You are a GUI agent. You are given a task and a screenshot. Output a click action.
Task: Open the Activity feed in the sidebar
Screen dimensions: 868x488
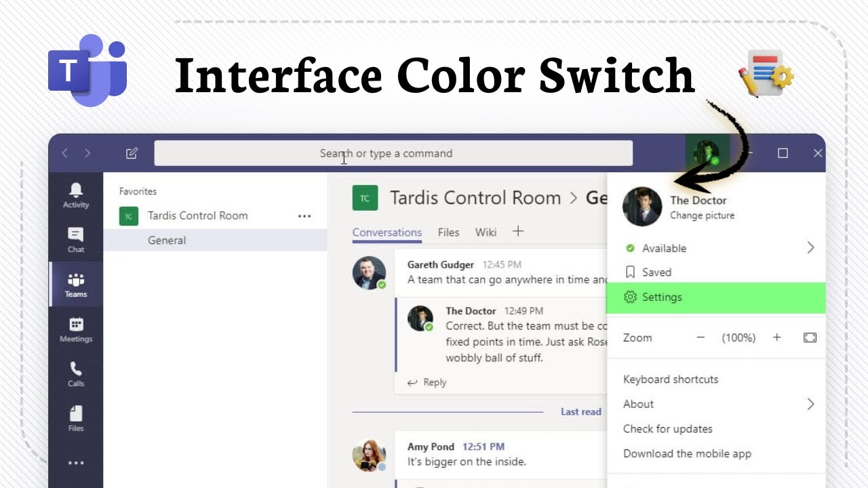[76, 195]
